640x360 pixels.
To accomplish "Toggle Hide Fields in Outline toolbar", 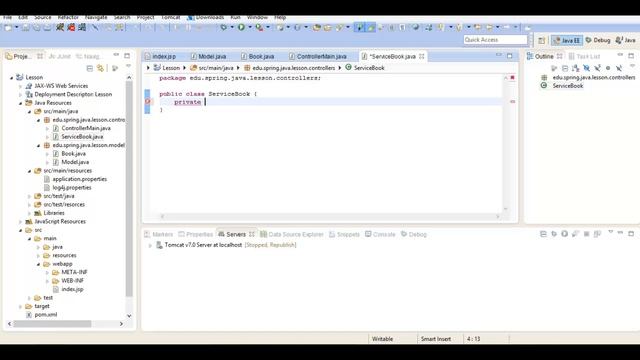I will tap(587, 68).
